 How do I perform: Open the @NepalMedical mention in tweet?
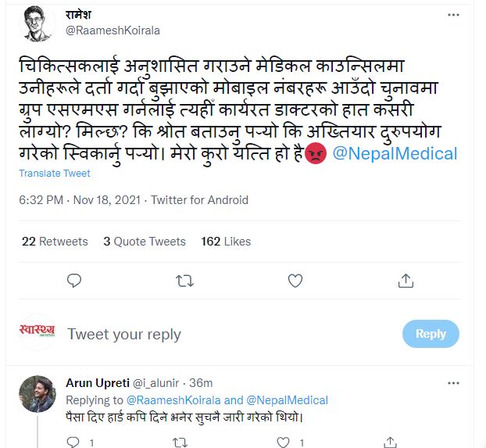pos(395,153)
